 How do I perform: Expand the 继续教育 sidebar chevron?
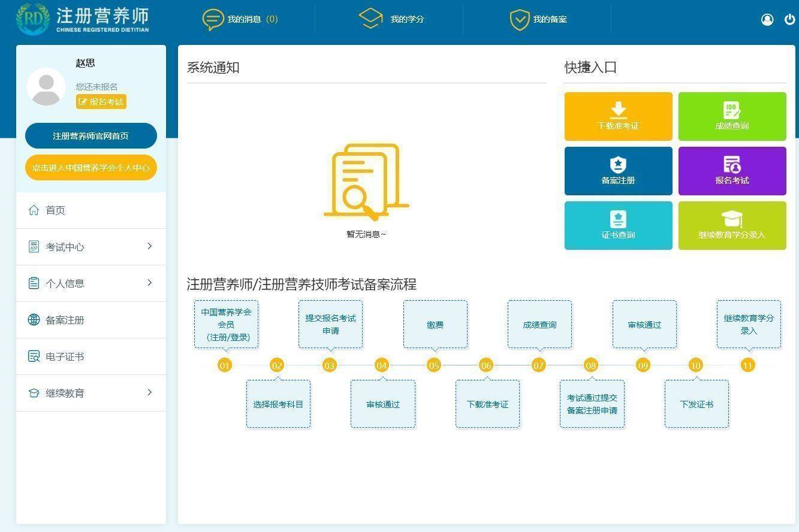coord(150,392)
